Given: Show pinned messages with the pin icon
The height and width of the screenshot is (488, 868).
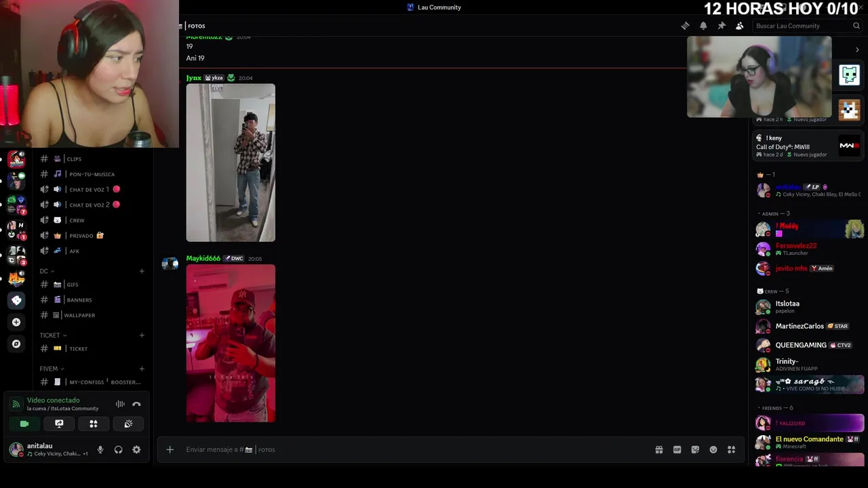Looking at the screenshot, I should (x=722, y=26).
